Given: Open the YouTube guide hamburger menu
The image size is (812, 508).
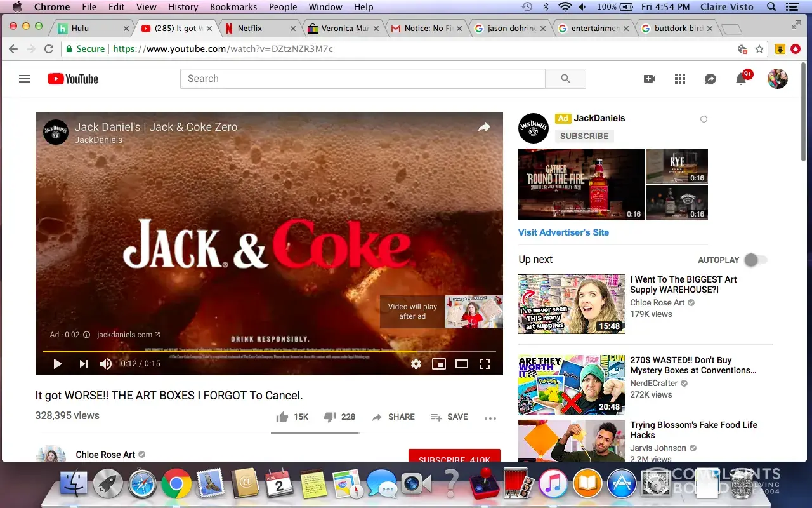Looking at the screenshot, I should (25, 79).
